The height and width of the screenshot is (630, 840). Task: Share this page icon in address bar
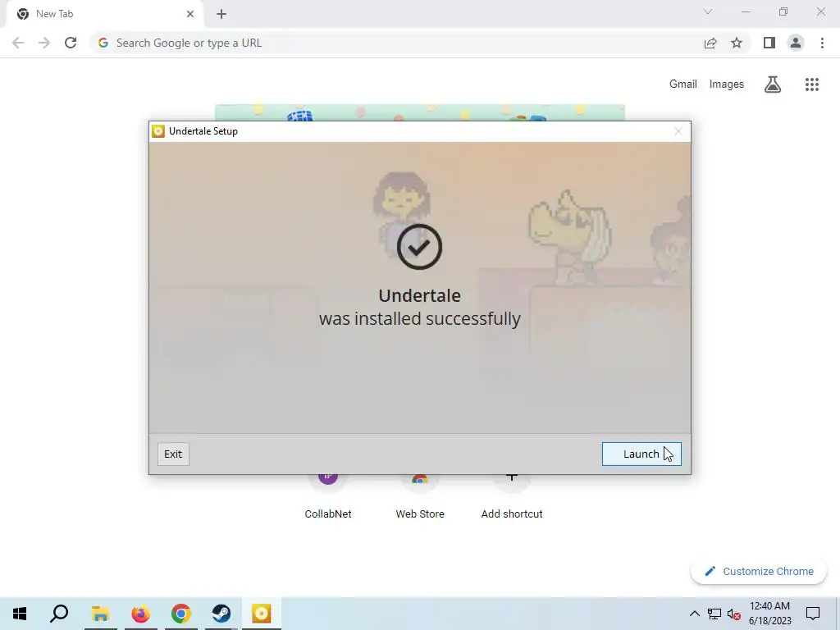[710, 43]
